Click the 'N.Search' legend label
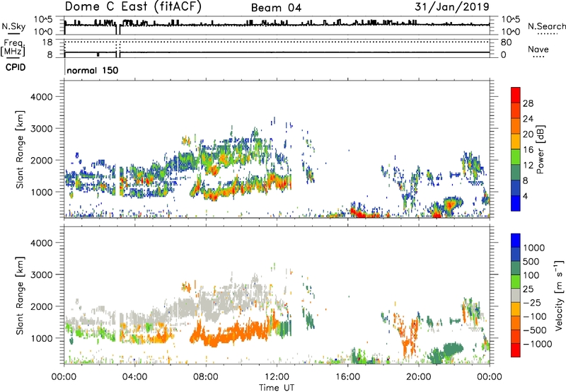This screenshot has width=566, height=392. 546,26
